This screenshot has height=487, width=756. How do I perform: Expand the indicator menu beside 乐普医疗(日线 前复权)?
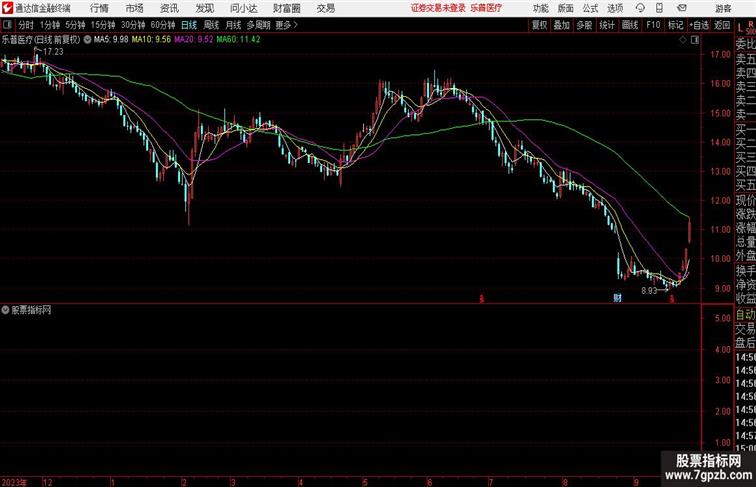[x=87, y=40]
